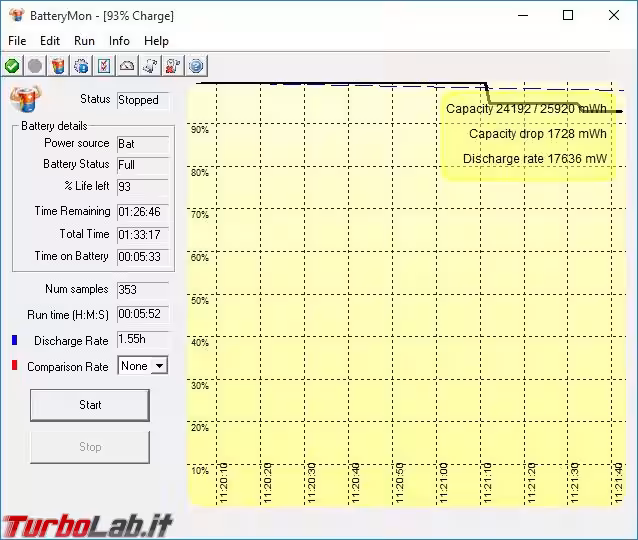Open the Edit menu
The width and height of the screenshot is (638, 540).
pyautogui.click(x=50, y=41)
